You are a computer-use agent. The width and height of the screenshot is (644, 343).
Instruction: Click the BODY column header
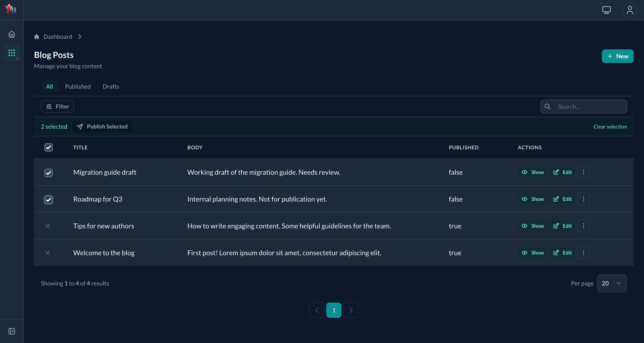coord(195,147)
